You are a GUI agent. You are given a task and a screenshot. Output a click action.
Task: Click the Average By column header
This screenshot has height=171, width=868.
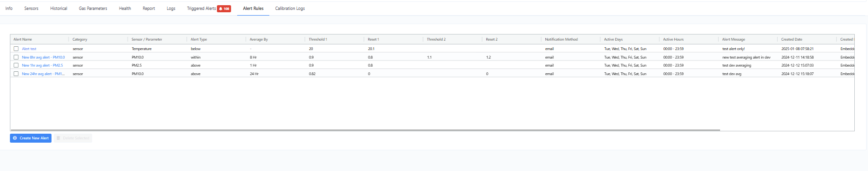pos(258,39)
